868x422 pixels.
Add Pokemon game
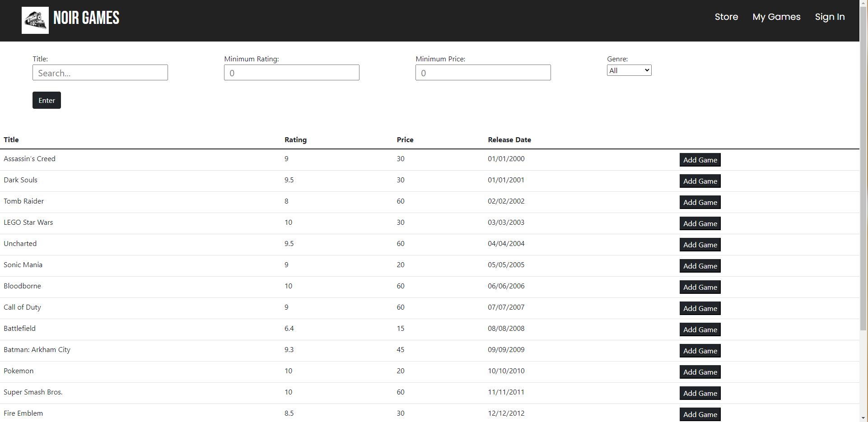[700, 372]
